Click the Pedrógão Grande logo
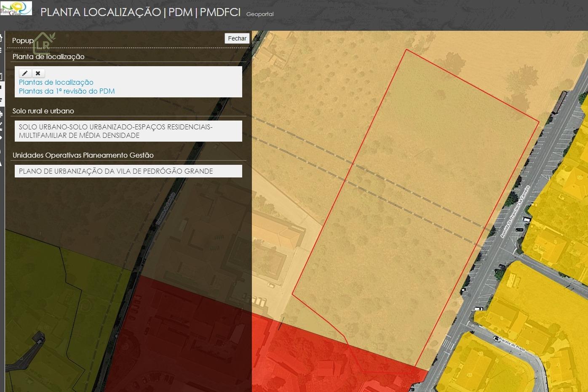Image resolution: width=588 pixels, height=392 pixels. click(16, 8)
